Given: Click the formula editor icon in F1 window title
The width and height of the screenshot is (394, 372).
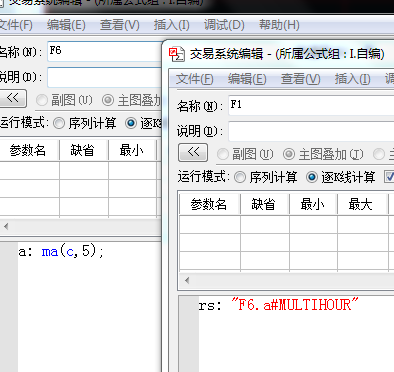Looking at the screenshot, I should [176, 54].
